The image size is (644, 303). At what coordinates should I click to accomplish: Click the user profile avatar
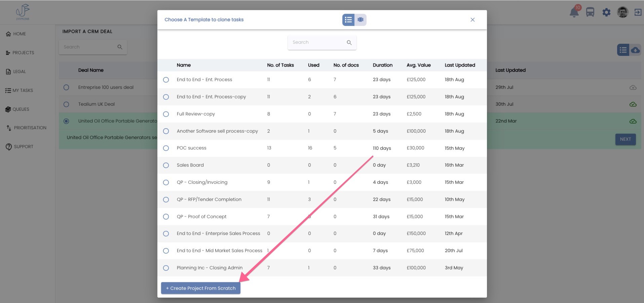tap(622, 12)
